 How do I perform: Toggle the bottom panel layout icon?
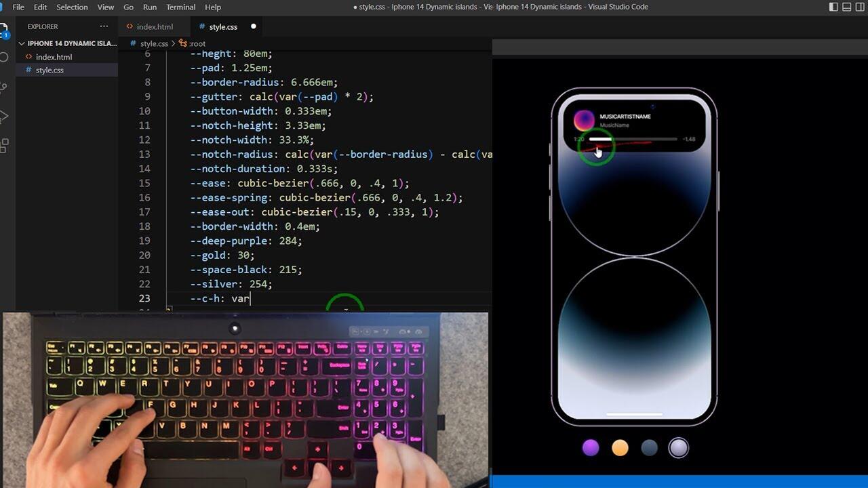pyautogui.click(x=846, y=7)
